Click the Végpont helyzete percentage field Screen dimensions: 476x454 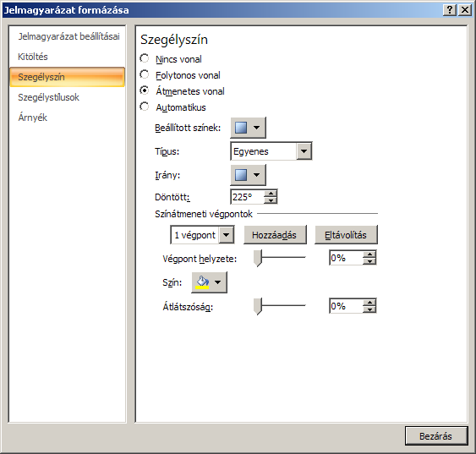(346, 258)
